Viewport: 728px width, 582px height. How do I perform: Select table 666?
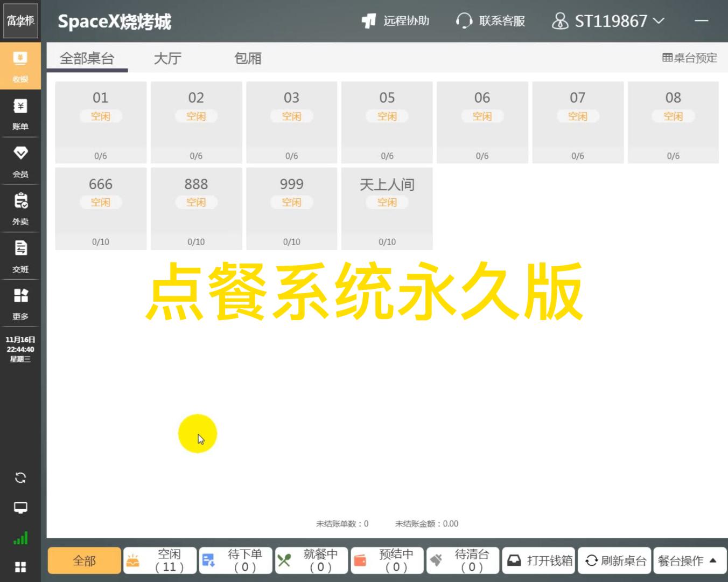(x=101, y=209)
